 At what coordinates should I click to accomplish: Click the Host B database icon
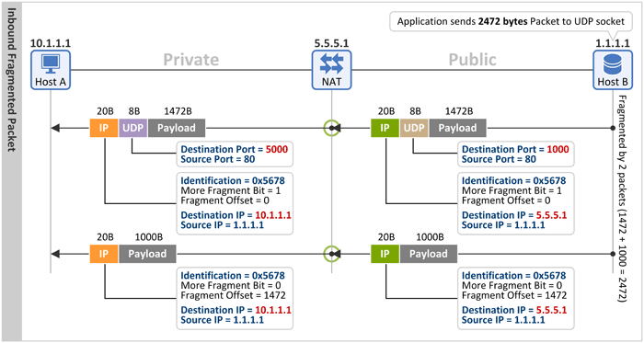[x=613, y=70]
